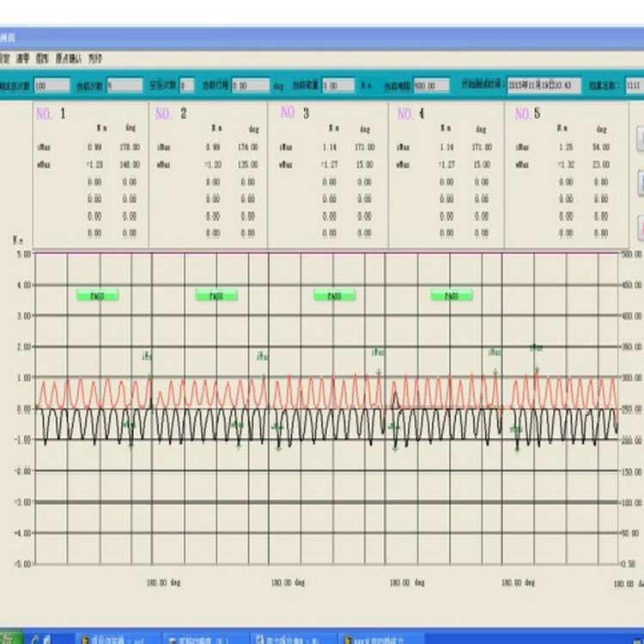Click PASS indicator under NO. 4
Viewport: 644px width, 644px height.
[x=452, y=295]
